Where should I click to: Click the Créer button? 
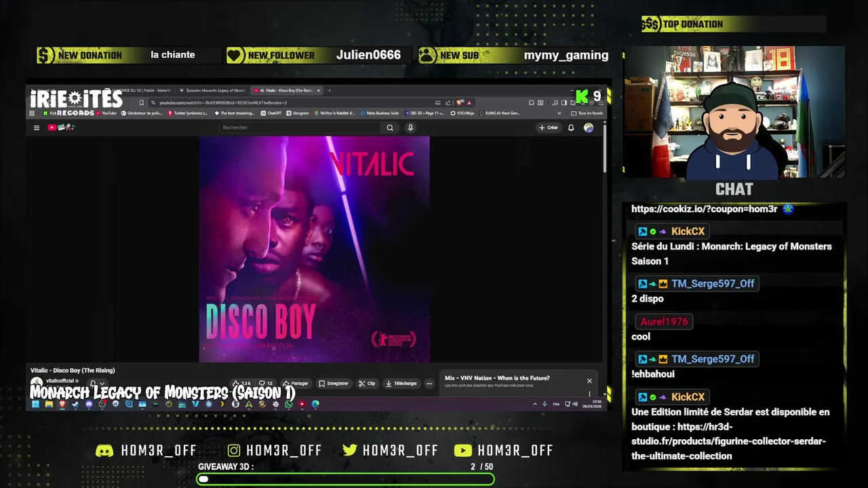tap(548, 127)
